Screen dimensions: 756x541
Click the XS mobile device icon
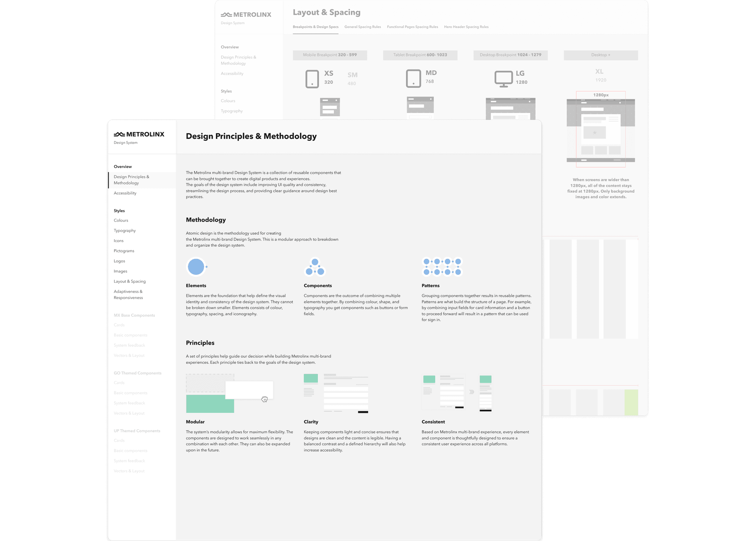coord(312,79)
